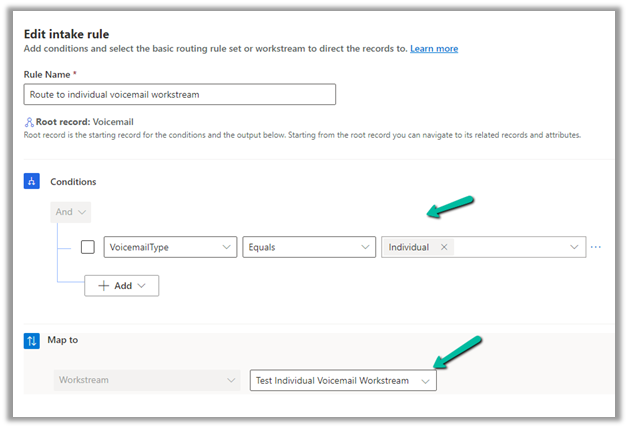Image resolution: width=628 pixels, height=428 pixels.
Task: Open the Learn more link
Action: pyautogui.click(x=434, y=48)
